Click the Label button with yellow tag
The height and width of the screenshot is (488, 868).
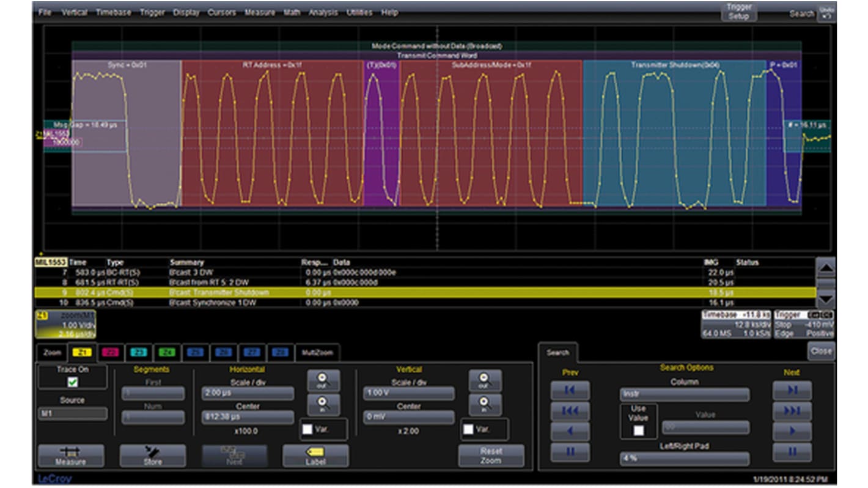(315, 456)
